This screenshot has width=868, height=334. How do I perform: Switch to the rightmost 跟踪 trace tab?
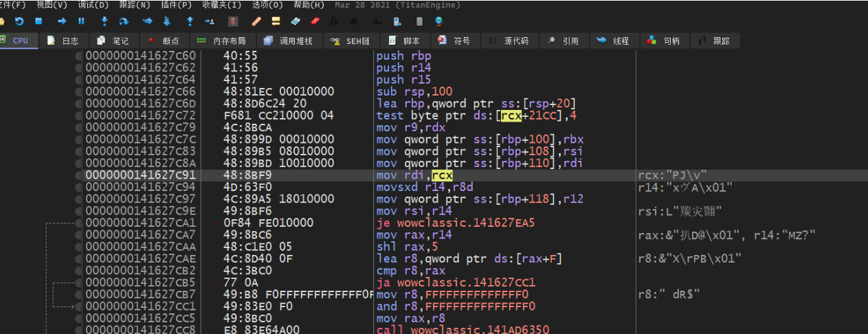[x=715, y=41]
